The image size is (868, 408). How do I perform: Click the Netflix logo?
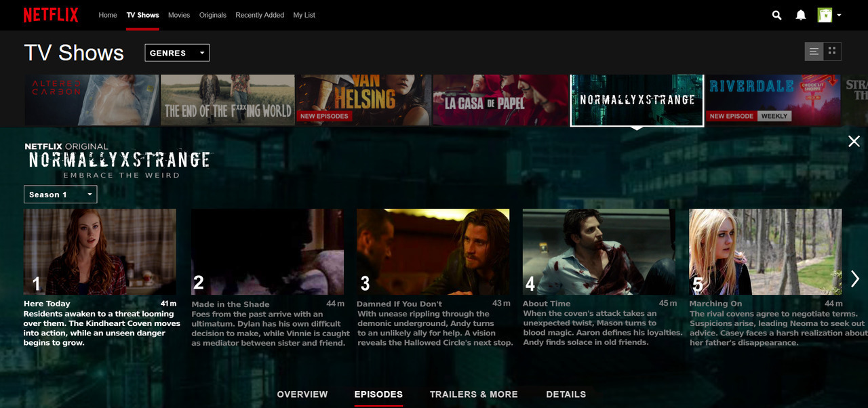point(51,15)
